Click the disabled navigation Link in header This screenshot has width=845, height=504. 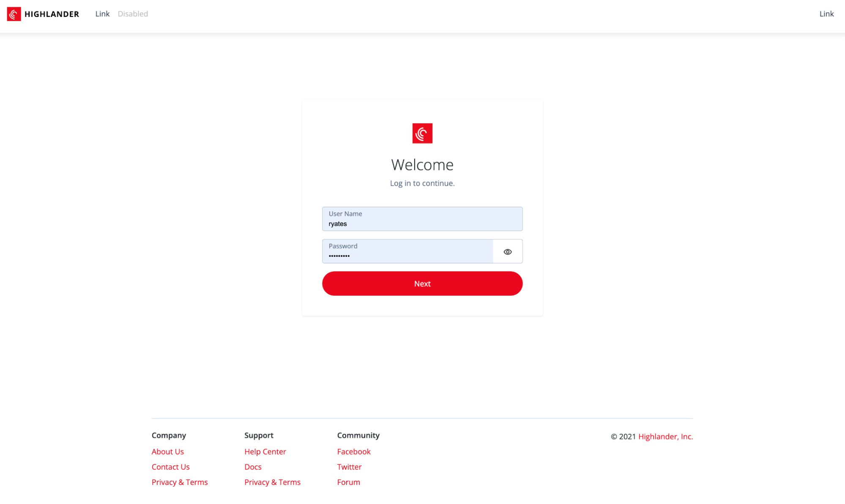133,14
